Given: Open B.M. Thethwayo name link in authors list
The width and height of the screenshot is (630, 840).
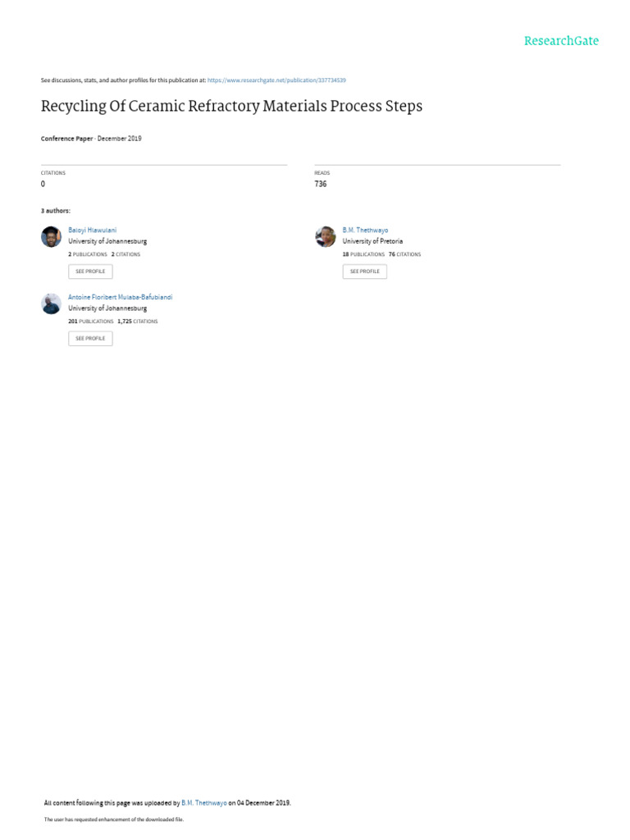Looking at the screenshot, I should coord(365,231).
